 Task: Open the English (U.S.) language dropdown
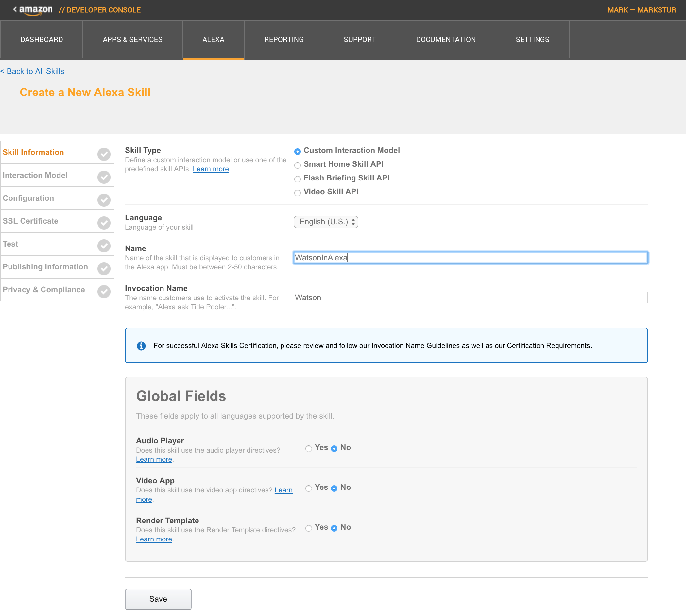pyautogui.click(x=326, y=222)
